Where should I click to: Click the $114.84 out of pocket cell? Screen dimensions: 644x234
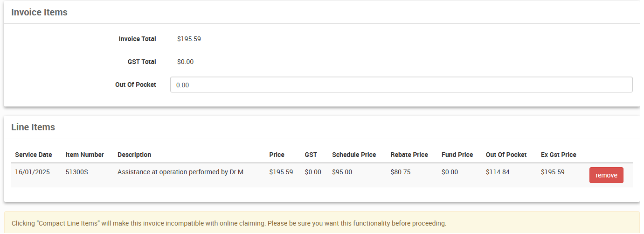coord(498,172)
